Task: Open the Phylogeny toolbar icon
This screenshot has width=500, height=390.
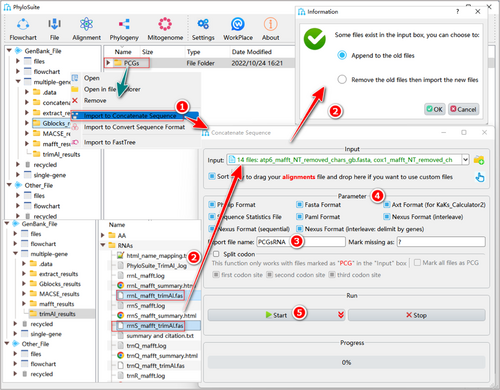Action: 124,24
